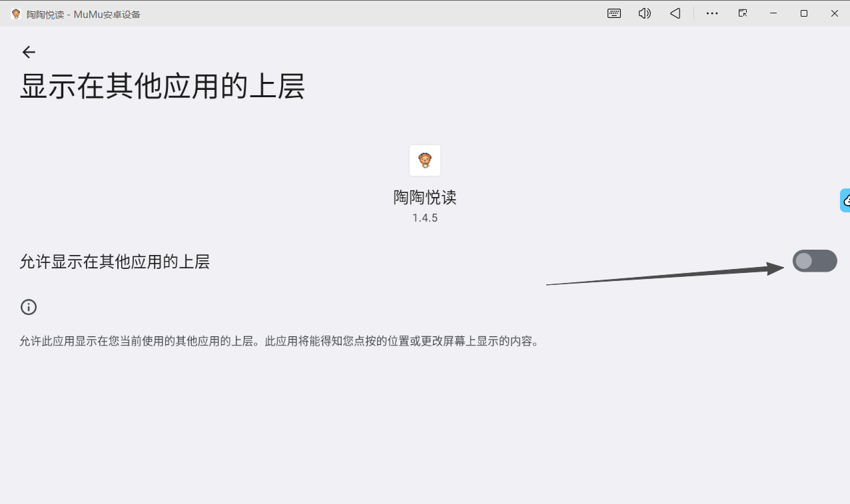The height and width of the screenshot is (504, 850).
Task: Click the speaker volume icon in the title bar
Action: click(644, 13)
